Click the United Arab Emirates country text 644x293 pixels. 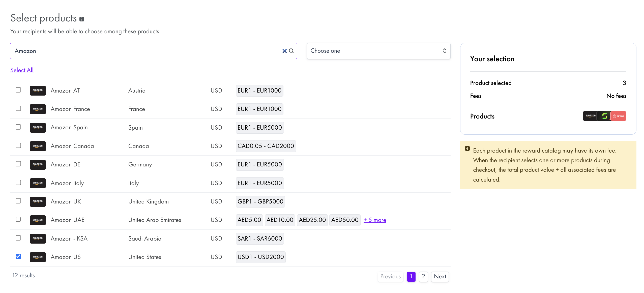[155, 220]
